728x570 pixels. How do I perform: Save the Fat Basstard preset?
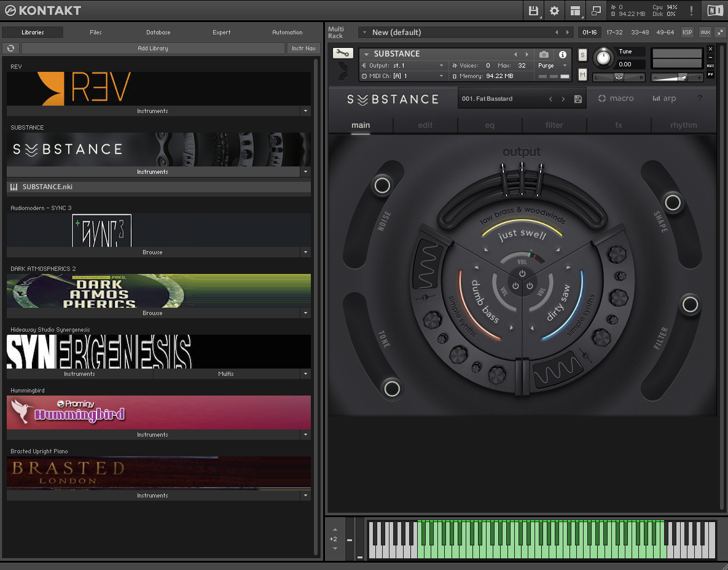coord(578,99)
